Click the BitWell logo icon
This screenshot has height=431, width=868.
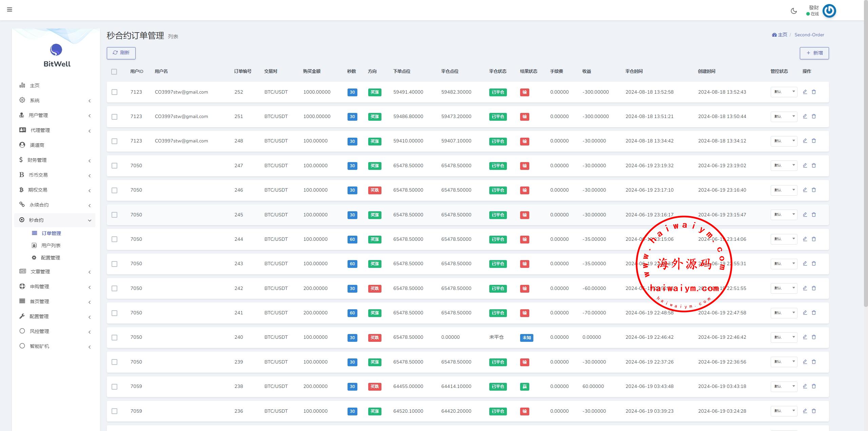(x=56, y=50)
